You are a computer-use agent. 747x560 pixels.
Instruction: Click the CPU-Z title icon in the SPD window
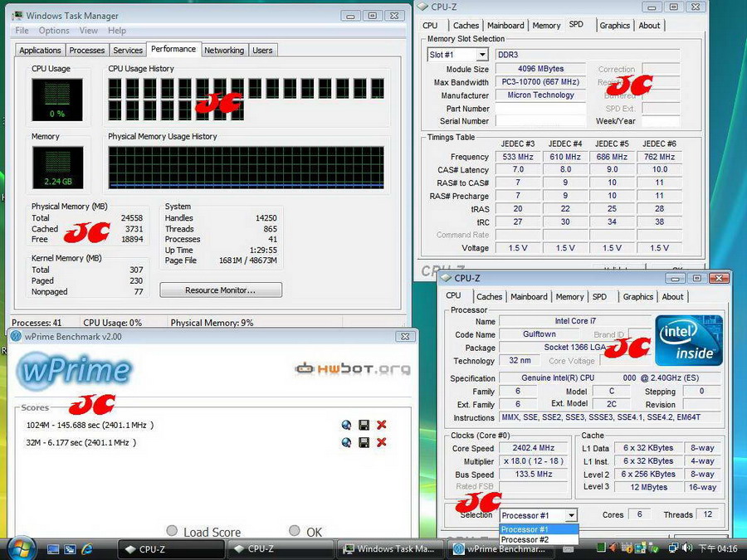422,7
